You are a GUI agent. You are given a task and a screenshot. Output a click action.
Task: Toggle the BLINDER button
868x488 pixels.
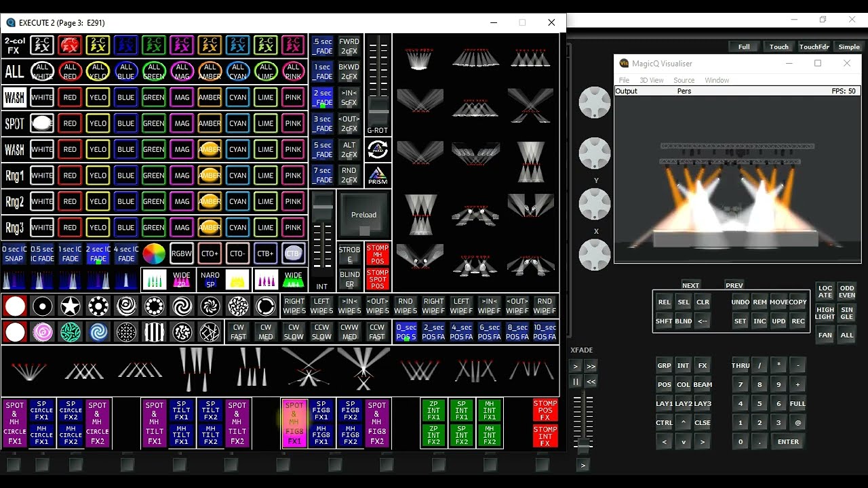[x=350, y=280]
